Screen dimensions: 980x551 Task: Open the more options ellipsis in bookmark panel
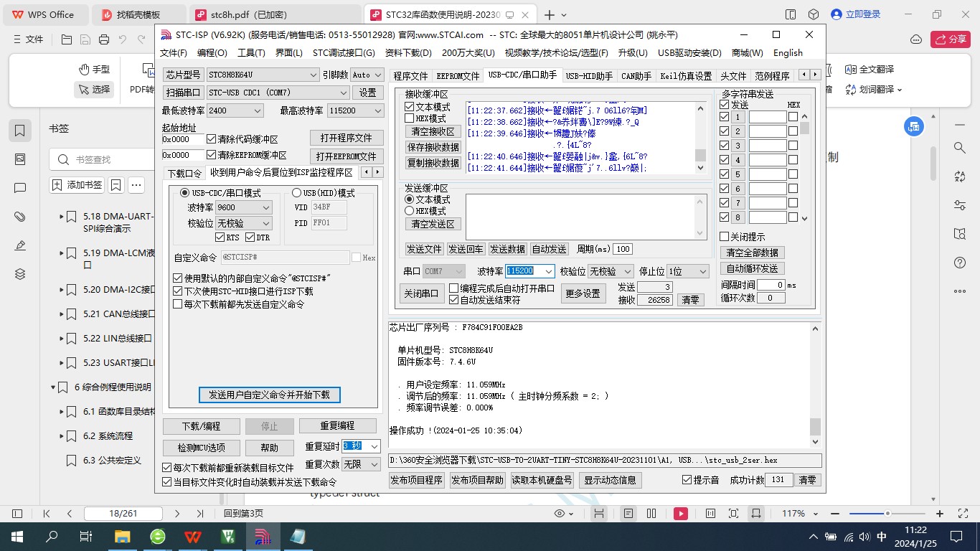point(136,185)
